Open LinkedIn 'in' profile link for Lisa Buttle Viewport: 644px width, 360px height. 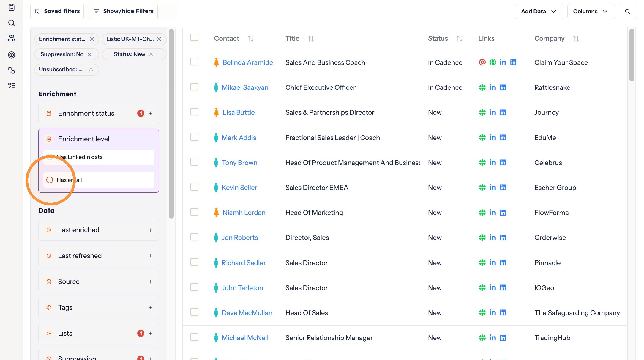(x=493, y=112)
